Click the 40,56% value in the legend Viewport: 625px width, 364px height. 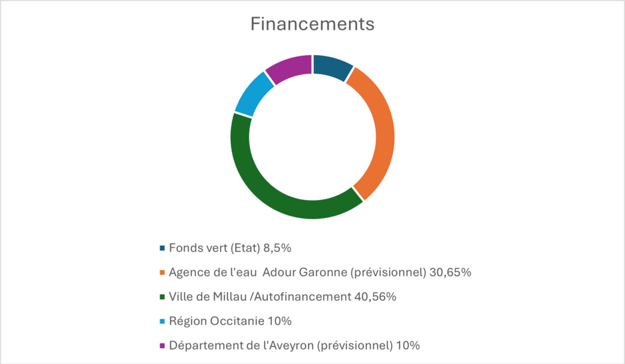click(x=375, y=297)
